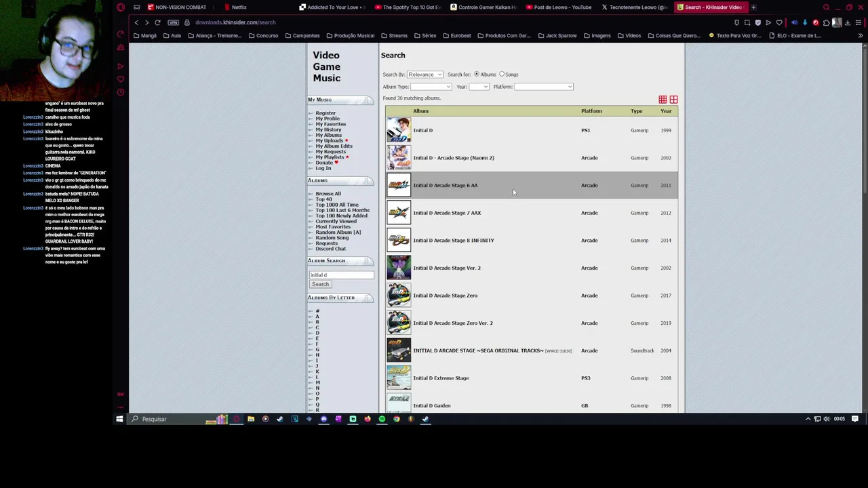868x488 pixels.
Task: Click the address bar URL
Action: click(x=235, y=22)
